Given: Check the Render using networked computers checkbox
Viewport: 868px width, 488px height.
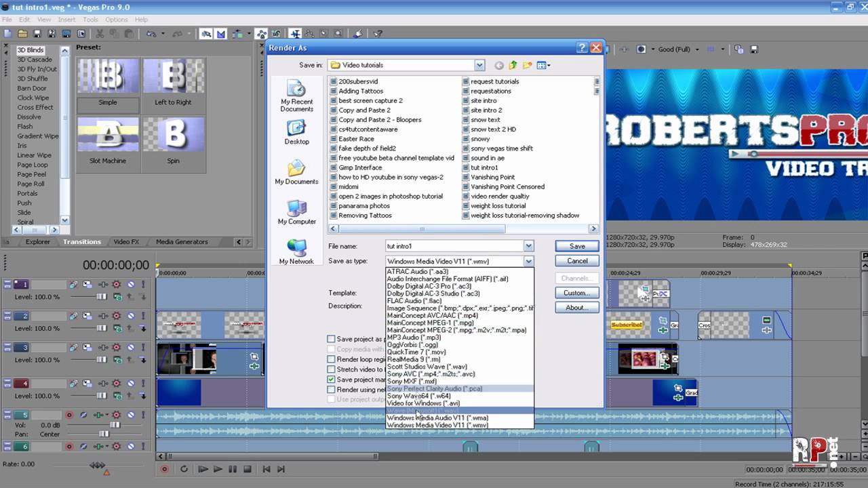Looking at the screenshot, I should click(x=332, y=390).
